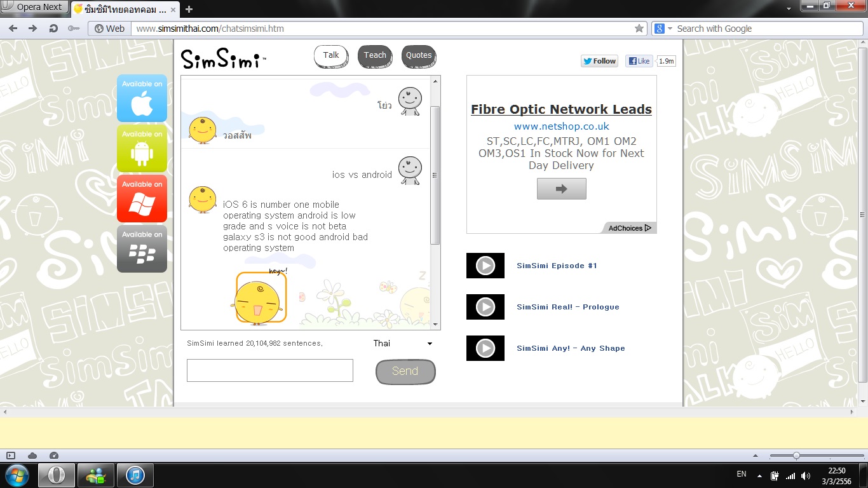The image size is (868, 488).
Task: Open the www.netshop.co.uk link
Action: click(x=562, y=126)
